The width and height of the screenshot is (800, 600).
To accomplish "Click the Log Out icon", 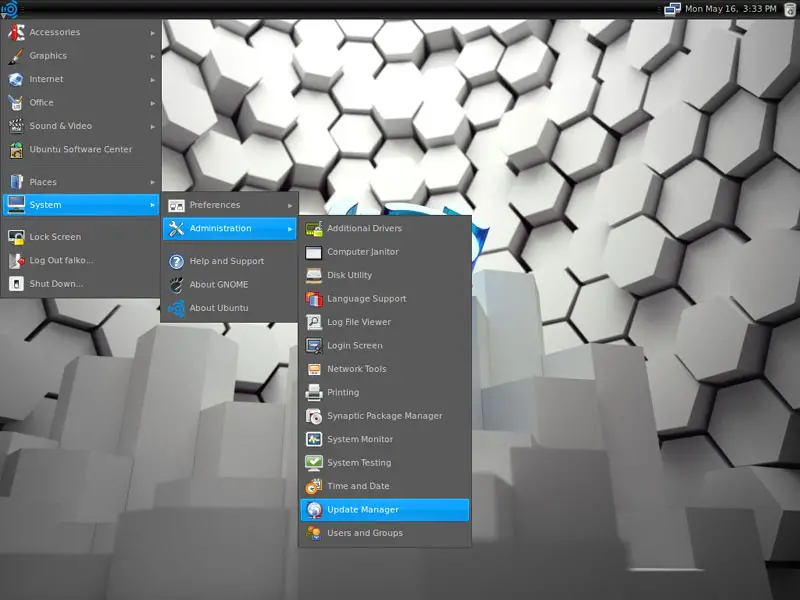I will coord(16,261).
